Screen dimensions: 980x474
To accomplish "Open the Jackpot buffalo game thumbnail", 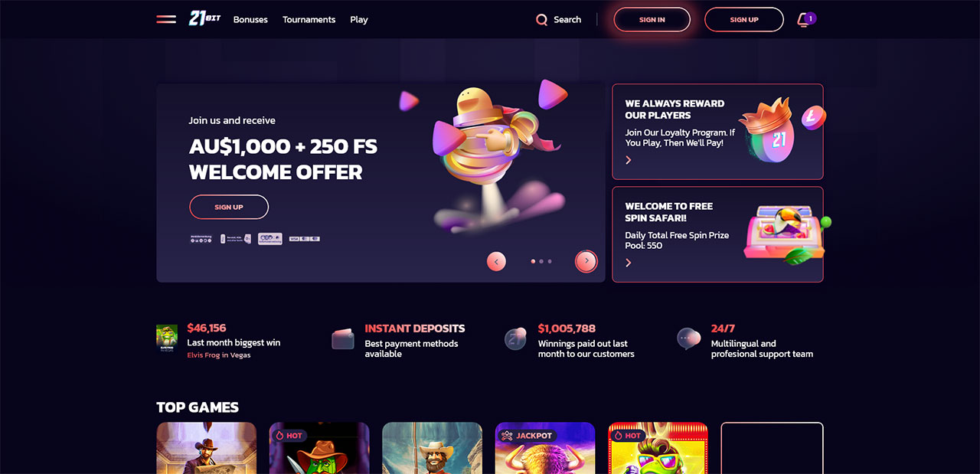I will (x=545, y=448).
